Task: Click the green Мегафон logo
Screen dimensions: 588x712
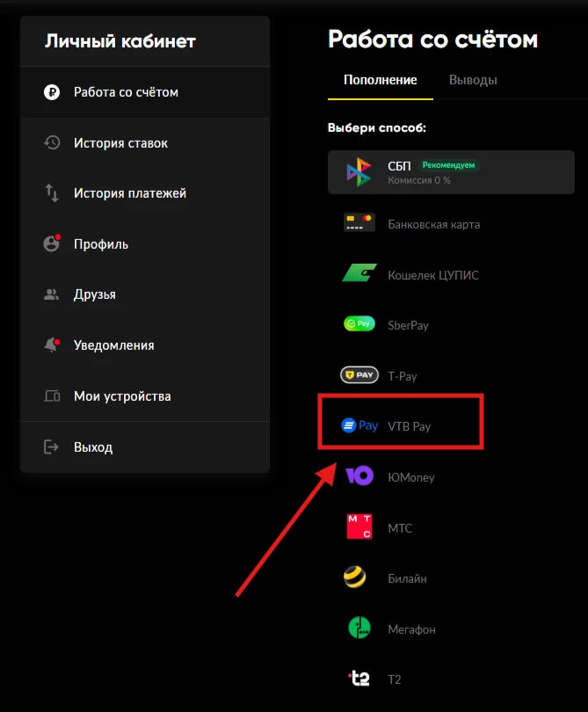Action: [359, 628]
